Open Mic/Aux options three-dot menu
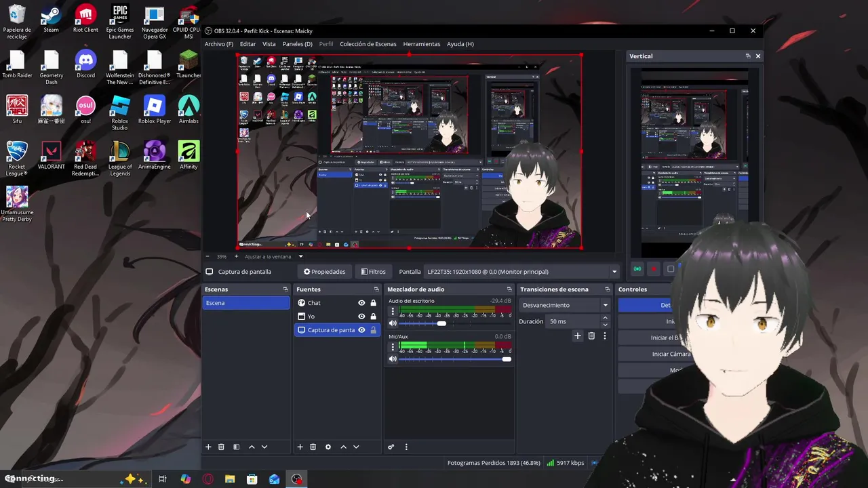Image resolution: width=868 pixels, height=488 pixels. coord(393,347)
